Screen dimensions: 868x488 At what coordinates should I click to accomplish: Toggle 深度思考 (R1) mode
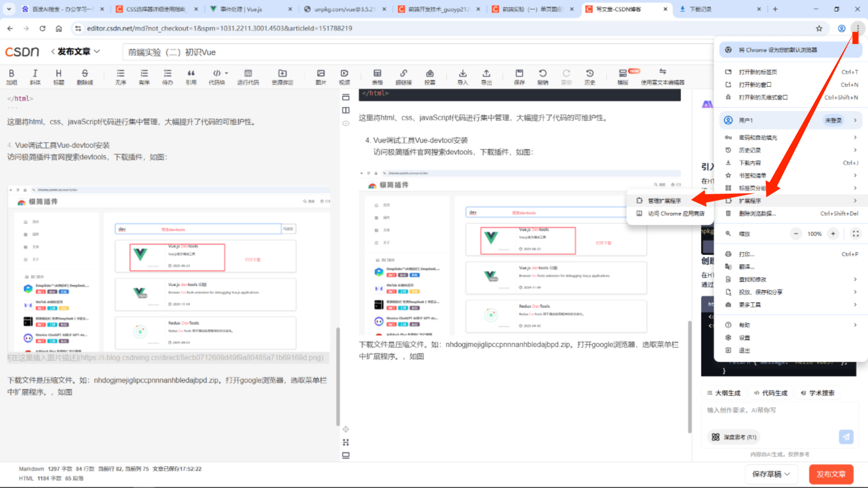[x=734, y=437]
